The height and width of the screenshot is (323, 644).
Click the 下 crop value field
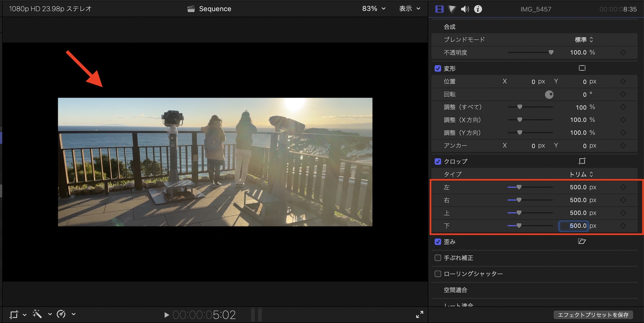coord(574,226)
